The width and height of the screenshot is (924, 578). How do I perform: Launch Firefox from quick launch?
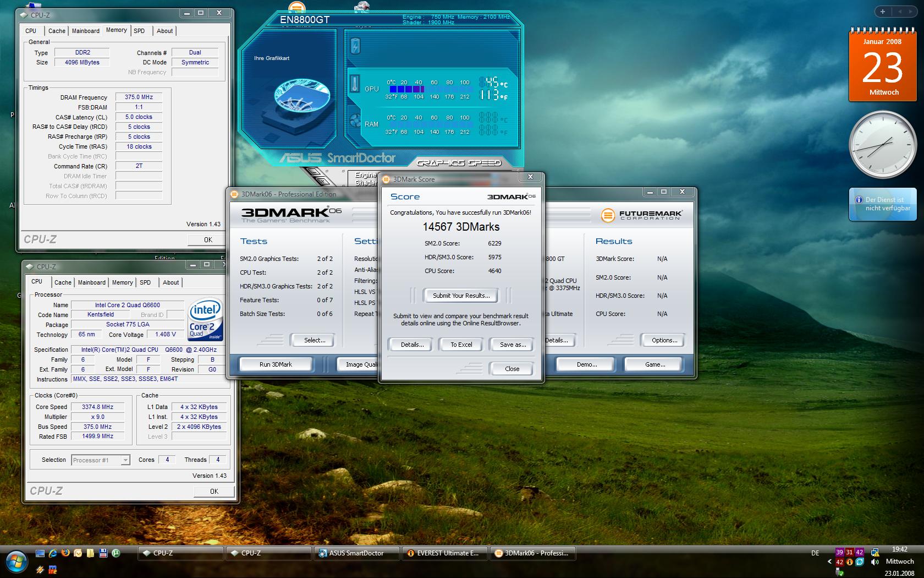click(65, 553)
